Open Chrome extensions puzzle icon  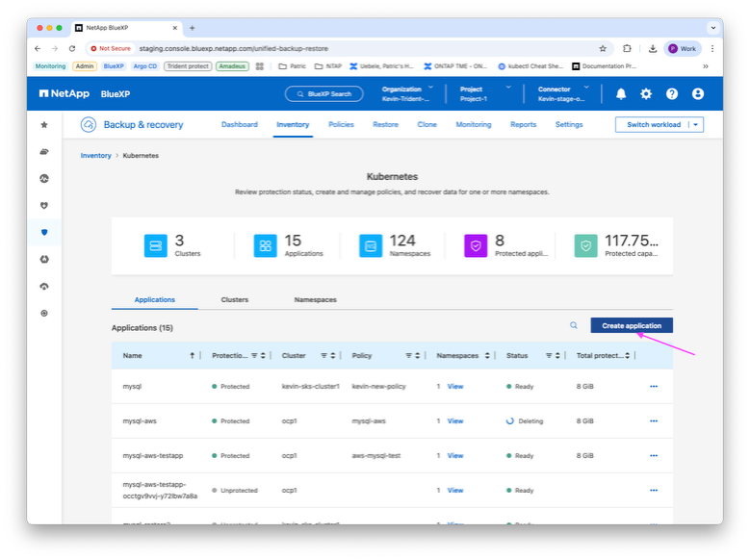627,48
